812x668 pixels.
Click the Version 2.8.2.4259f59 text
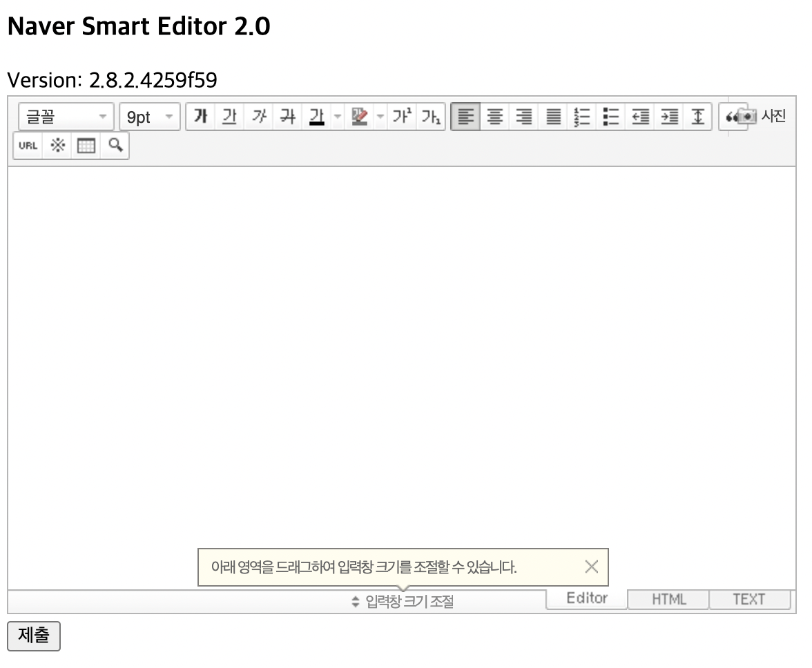(113, 80)
